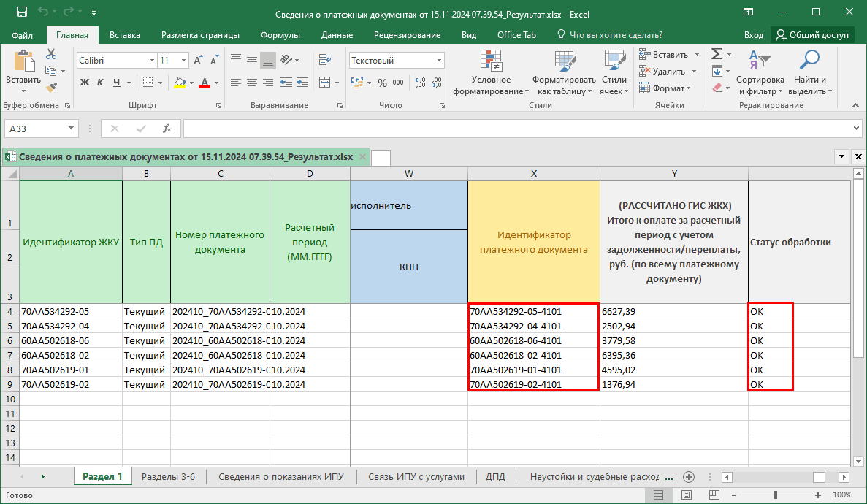Click the Format Painter brush icon

pos(50,88)
